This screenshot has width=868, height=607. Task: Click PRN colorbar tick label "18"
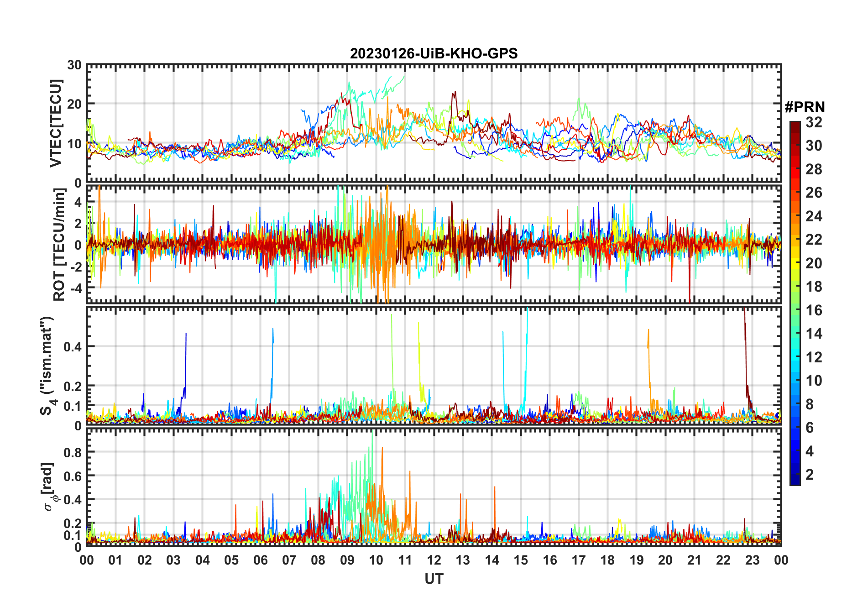tap(814, 287)
